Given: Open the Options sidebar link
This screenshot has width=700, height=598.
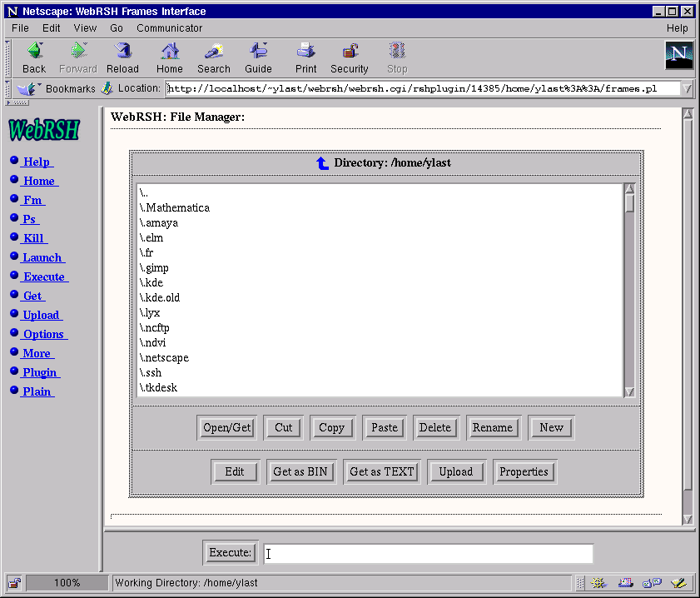Looking at the screenshot, I should (x=45, y=335).
